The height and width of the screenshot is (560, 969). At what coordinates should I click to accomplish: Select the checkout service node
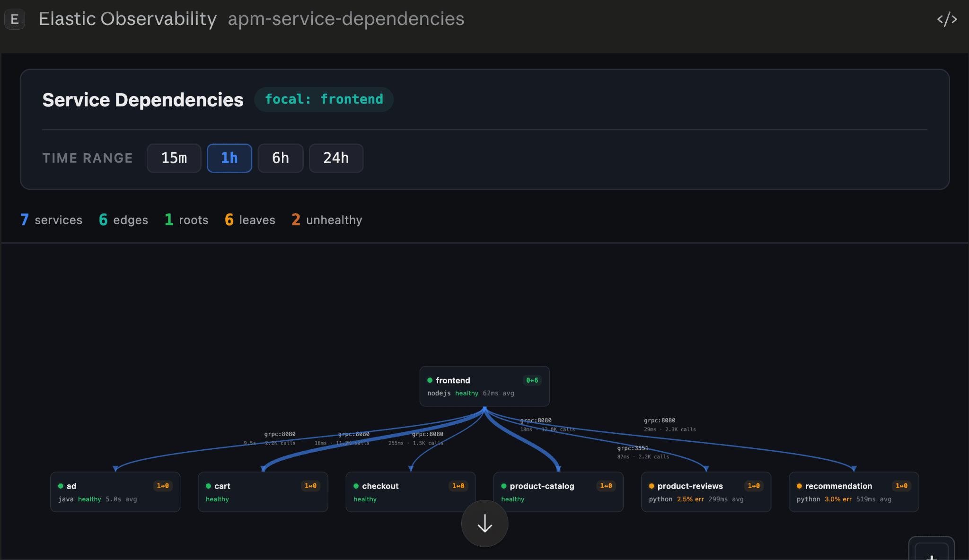(x=410, y=492)
